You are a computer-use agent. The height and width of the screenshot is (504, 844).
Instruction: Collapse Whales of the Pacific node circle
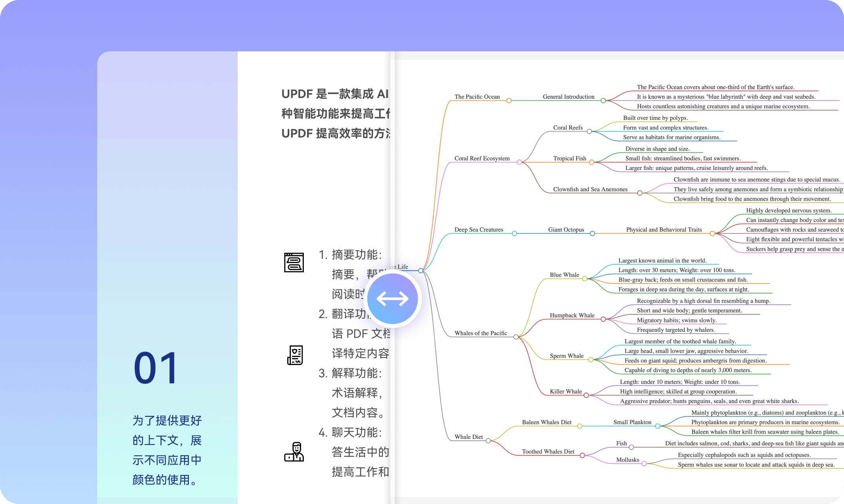click(x=516, y=337)
